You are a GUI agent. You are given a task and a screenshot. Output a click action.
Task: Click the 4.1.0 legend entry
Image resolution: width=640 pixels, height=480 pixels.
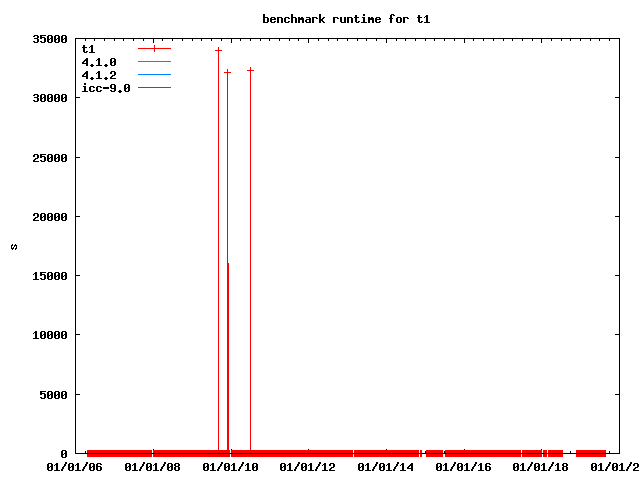click(x=98, y=62)
